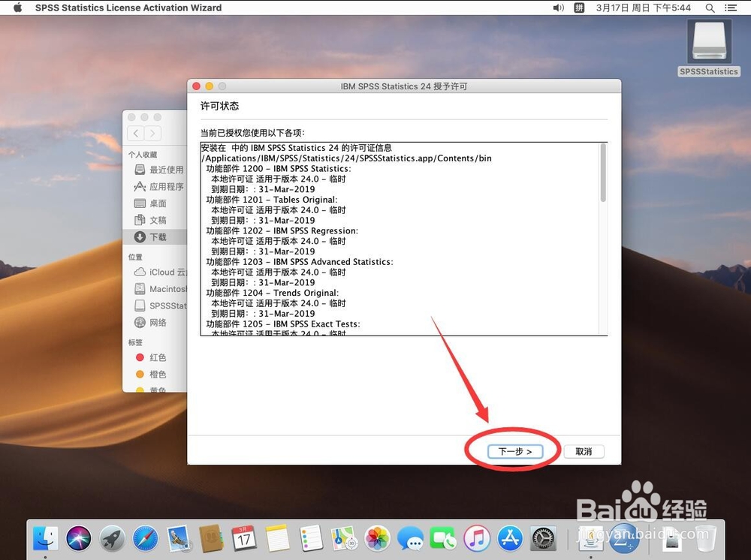Collapse the 位置 sidebar section
This screenshot has height=560, width=751.
[x=136, y=256]
